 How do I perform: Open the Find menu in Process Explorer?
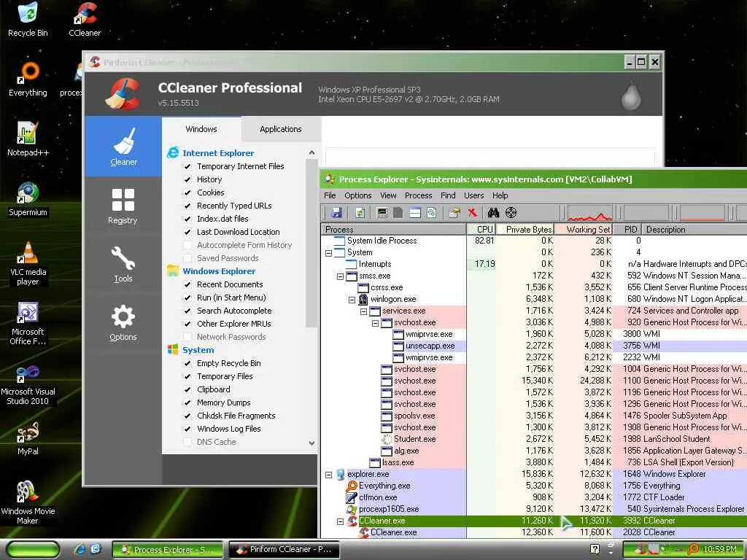point(448,195)
